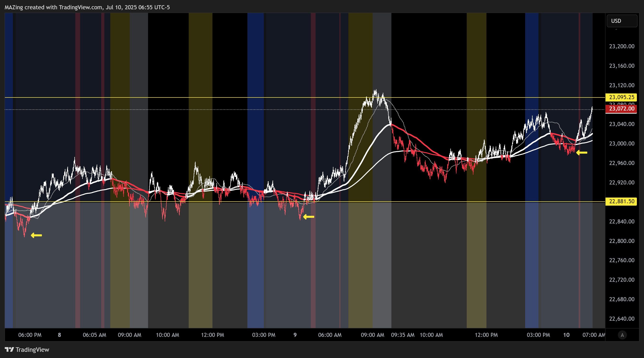
Task: Select the 23,095.25 yellow price label
Action: coord(621,97)
